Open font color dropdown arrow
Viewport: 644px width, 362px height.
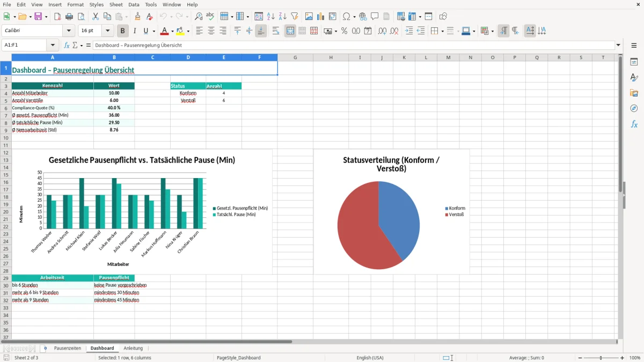172,31
